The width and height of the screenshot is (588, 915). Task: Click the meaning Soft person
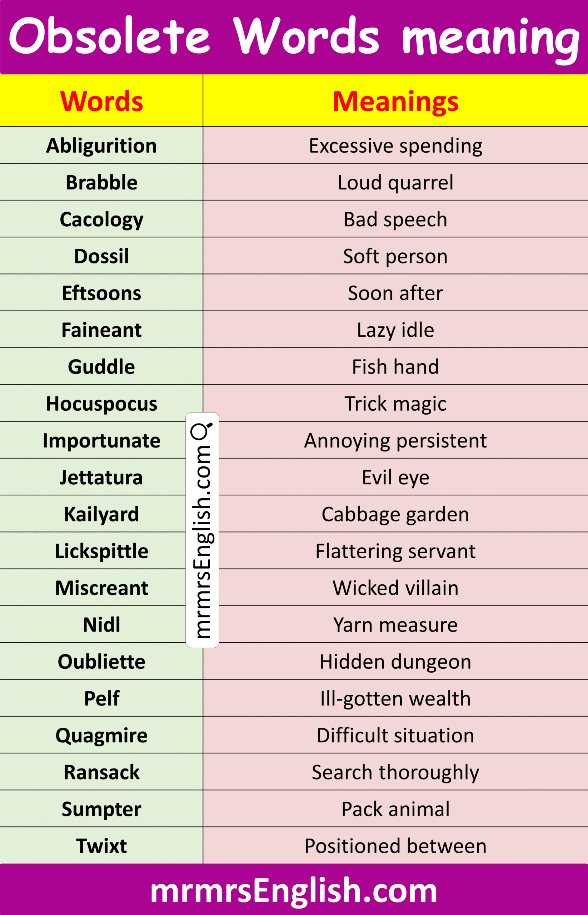pos(395,256)
